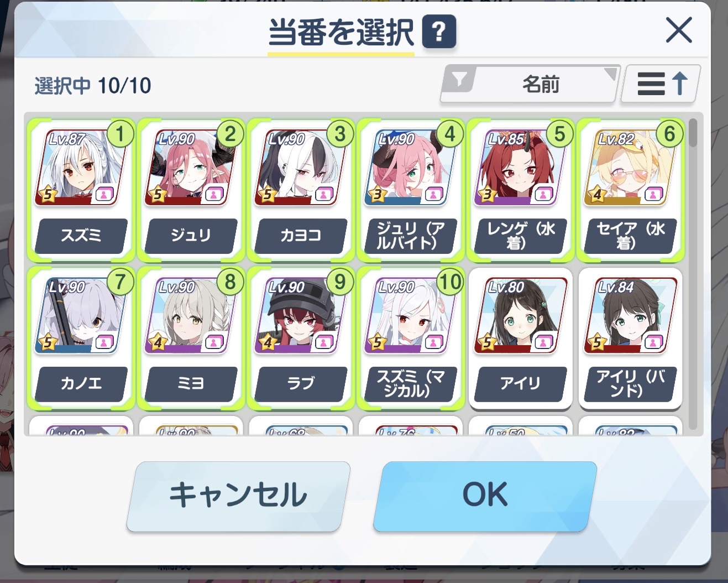The image size is (728, 583).
Task: Click the profile icon on ラブ portrait
Action: click(x=324, y=343)
